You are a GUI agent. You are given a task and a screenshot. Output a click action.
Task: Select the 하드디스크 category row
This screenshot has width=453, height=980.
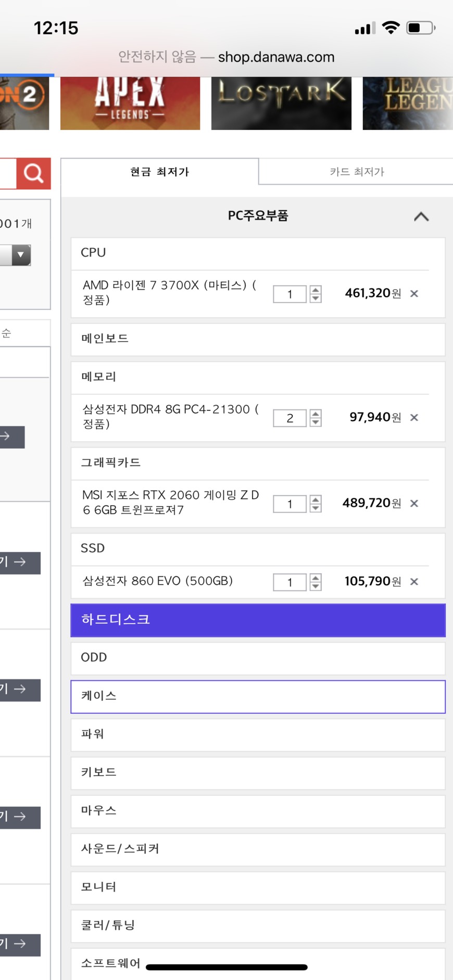click(x=258, y=620)
